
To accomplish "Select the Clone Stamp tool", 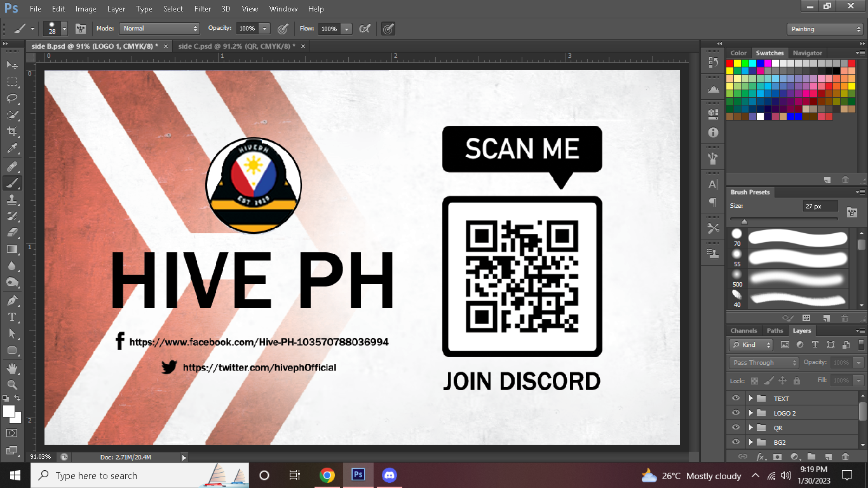I will 12,200.
